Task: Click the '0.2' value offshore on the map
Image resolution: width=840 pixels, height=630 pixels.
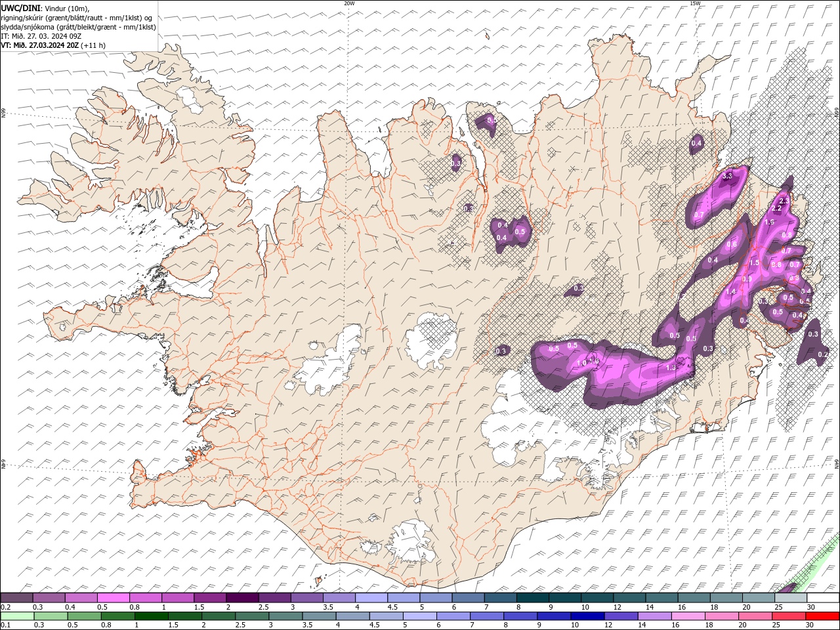Action: 823,354
